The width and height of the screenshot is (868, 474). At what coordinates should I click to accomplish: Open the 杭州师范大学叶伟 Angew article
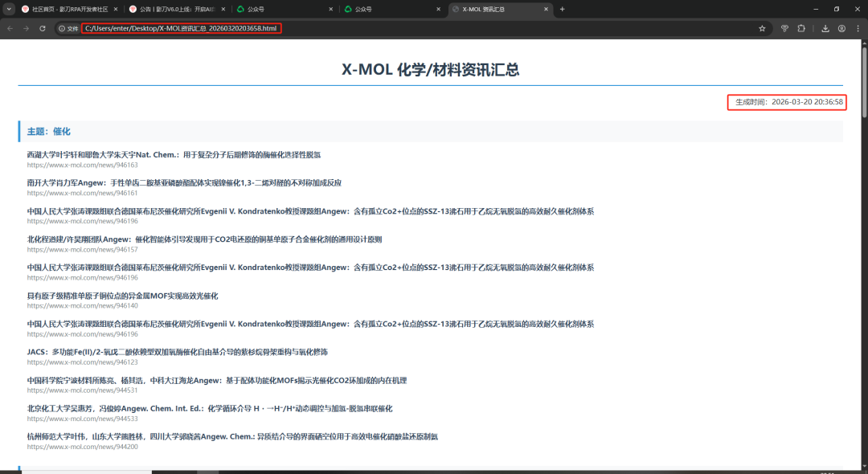(232, 437)
